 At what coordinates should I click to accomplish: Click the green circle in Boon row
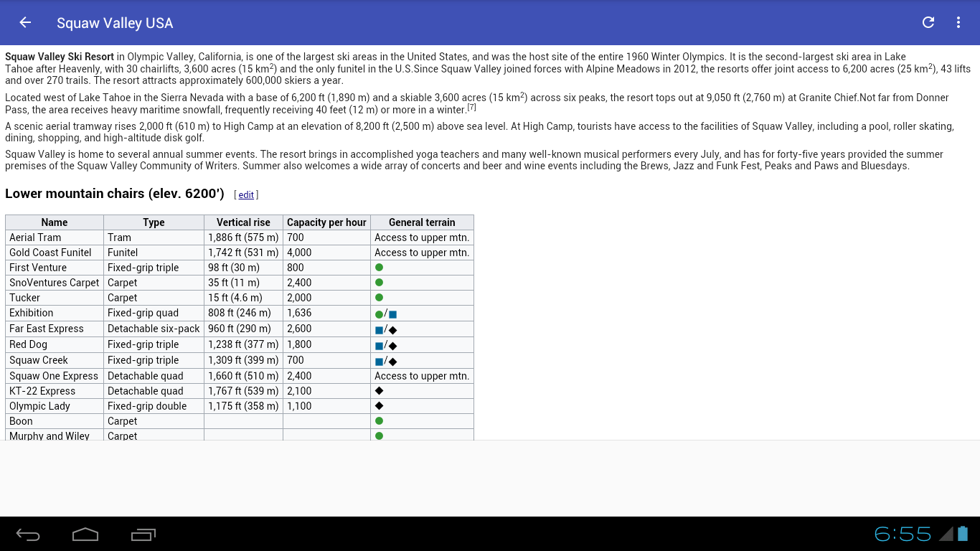coord(379,421)
